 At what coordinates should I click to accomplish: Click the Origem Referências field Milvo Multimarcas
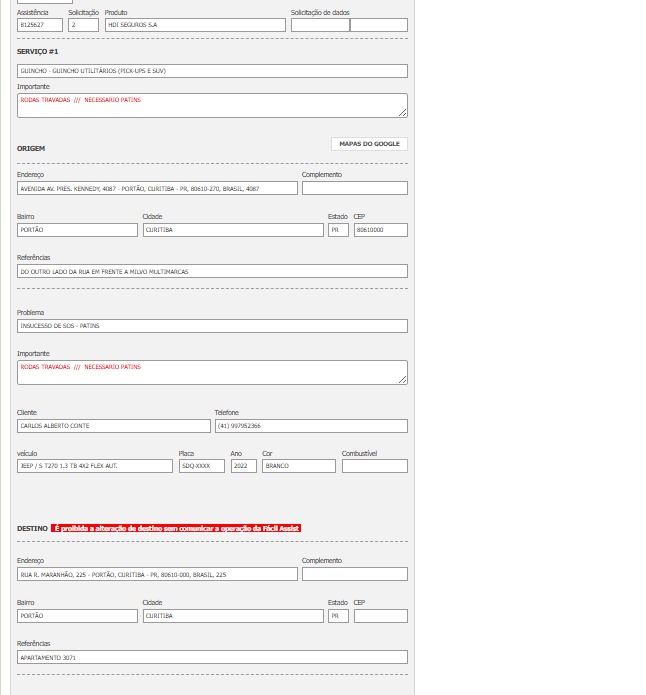pos(212,271)
